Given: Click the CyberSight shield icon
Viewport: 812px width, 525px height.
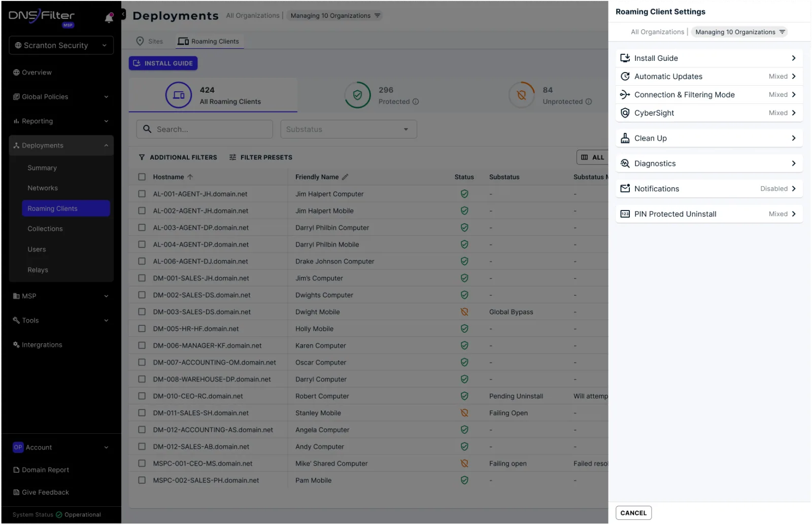Looking at the screenshot, I should coord(625,113).
